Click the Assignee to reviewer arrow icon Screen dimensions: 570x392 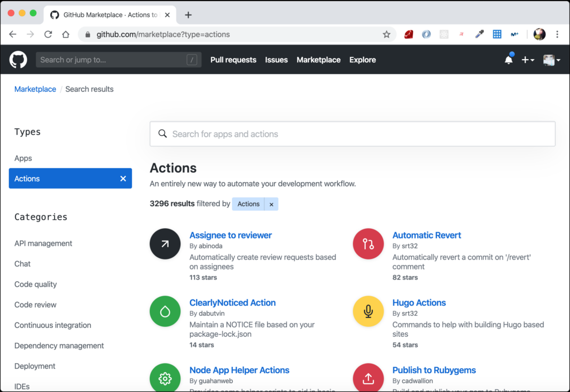[165, 244]
